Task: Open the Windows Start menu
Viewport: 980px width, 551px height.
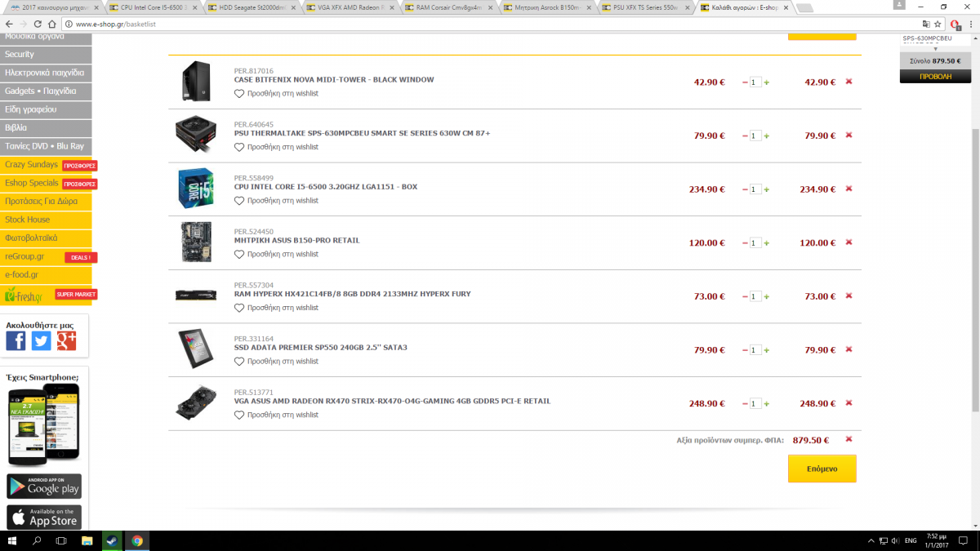Action: point(12,540)
